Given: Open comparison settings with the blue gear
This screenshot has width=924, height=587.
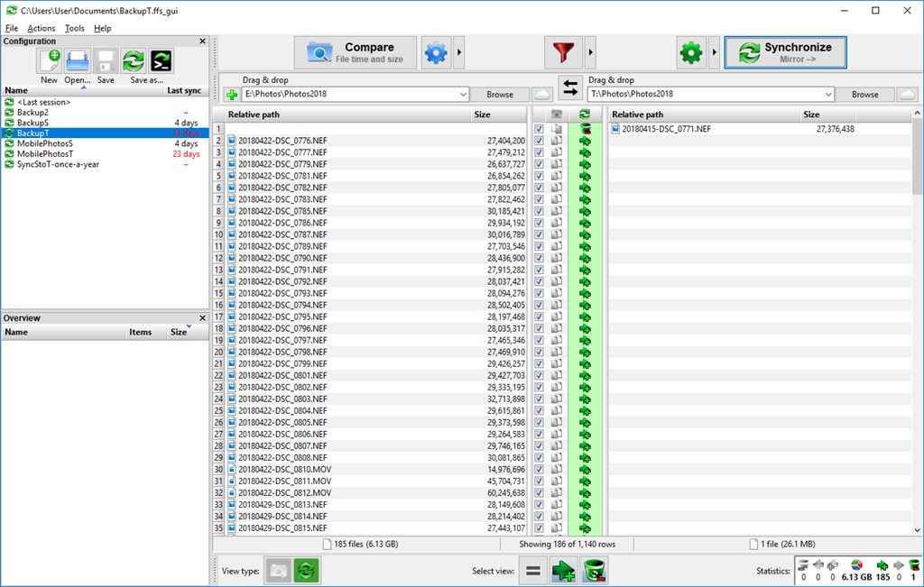Looking at the screenshot, I should (x=436, y=53).
